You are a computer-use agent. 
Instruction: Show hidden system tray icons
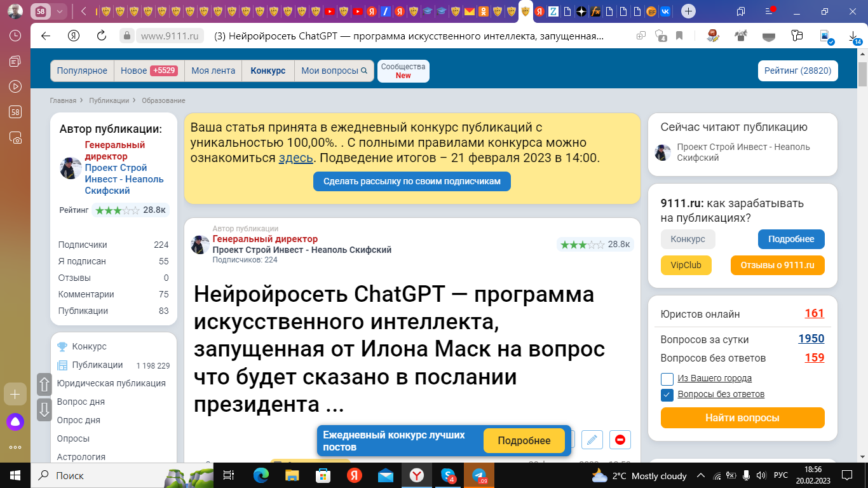[x=701, y=475]
